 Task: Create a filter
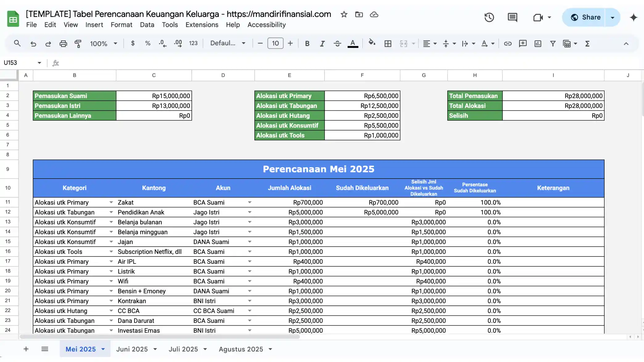click(553, 43)
